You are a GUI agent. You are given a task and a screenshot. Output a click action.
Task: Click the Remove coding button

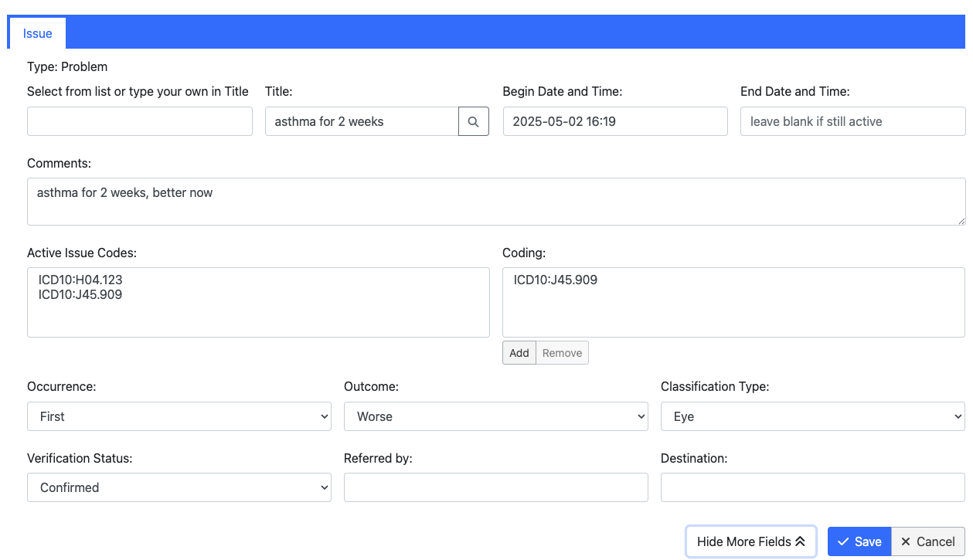pos(562,353)
